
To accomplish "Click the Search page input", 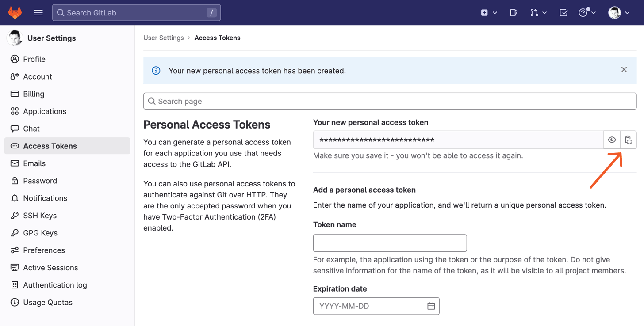I will [390, 101].
